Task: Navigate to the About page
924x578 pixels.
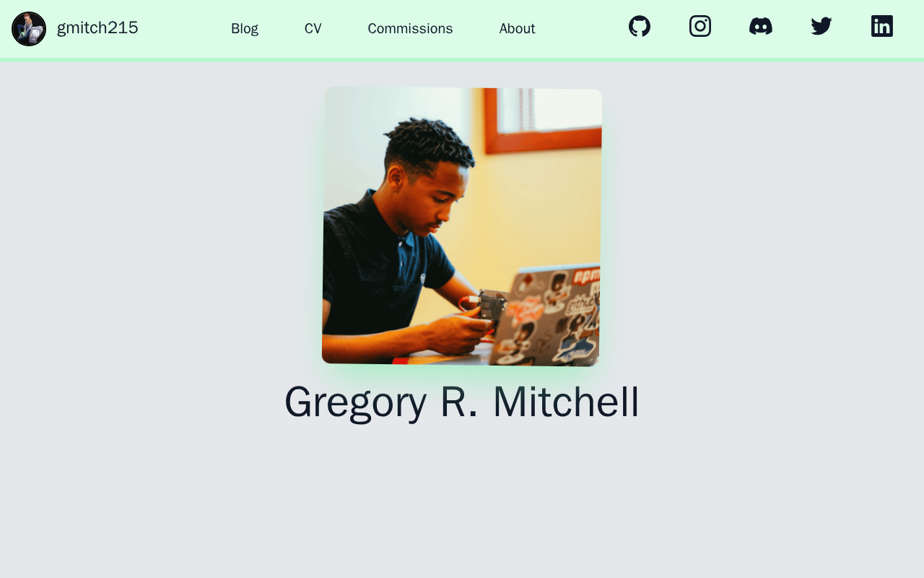Action: (517, 29)
